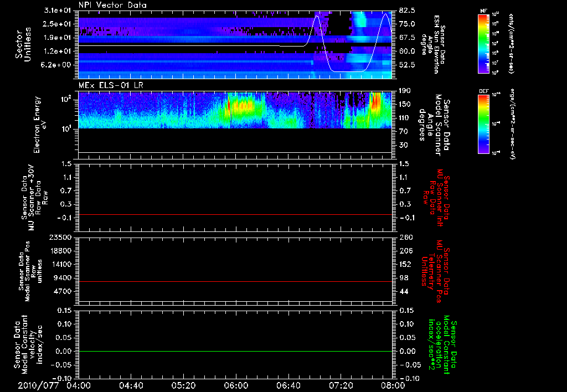Click the 04:40 time axis label

click(131, 385)
